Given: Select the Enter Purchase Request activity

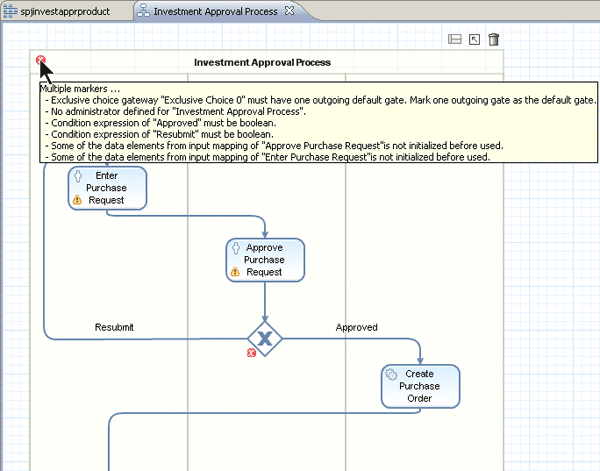Looking at the screenshot, I should coord(107,187).
